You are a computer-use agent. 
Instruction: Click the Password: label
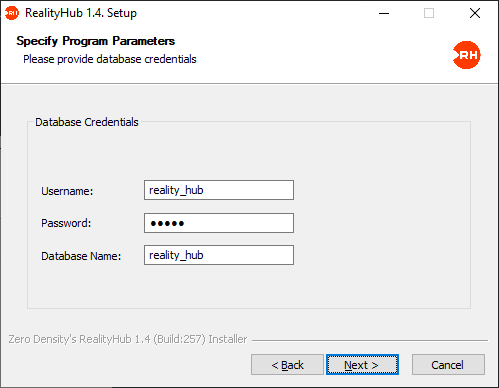[66, 223]
